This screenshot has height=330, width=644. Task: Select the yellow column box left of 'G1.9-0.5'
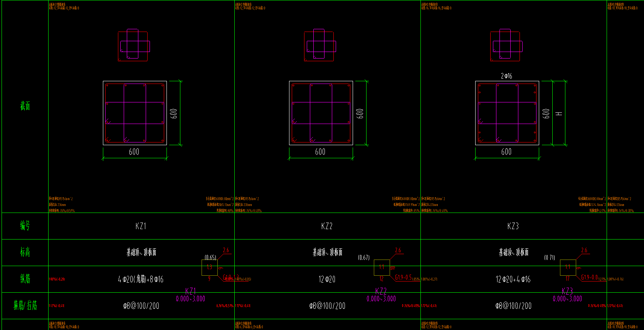pos(382,268)
